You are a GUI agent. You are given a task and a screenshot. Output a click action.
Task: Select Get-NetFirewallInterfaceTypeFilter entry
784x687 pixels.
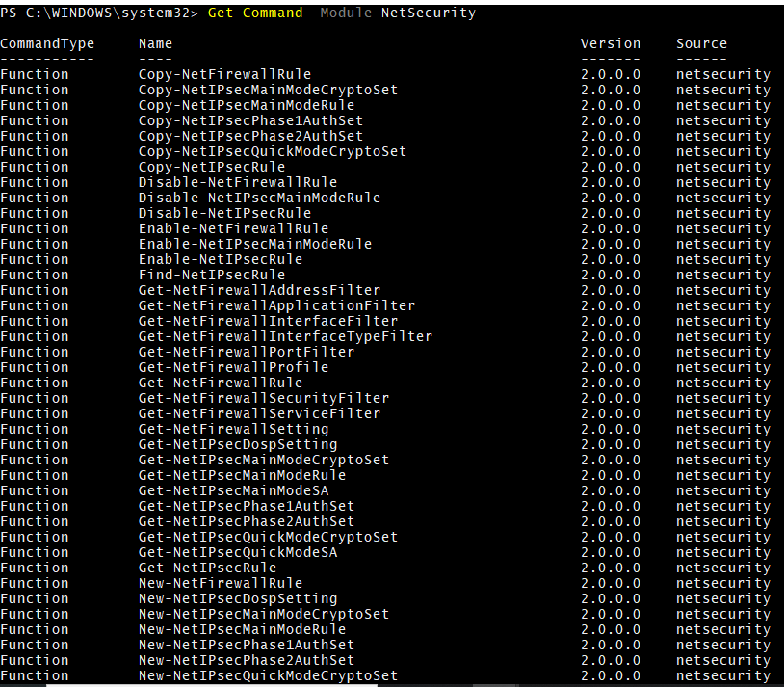(285, 336)
